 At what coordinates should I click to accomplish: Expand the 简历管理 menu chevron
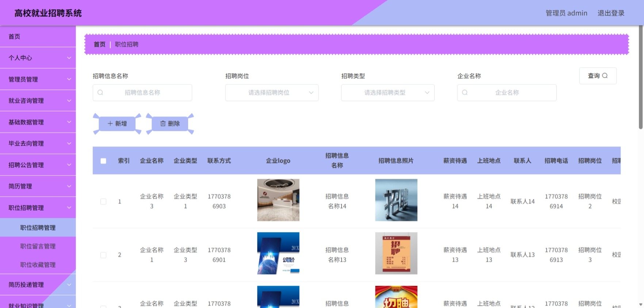pos(69,186)
